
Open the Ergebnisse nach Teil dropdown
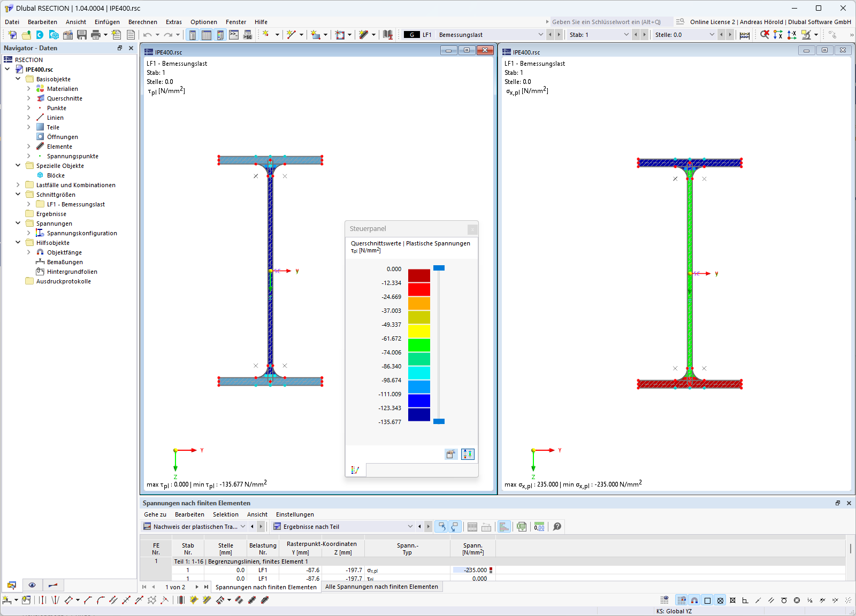[410, 527]
